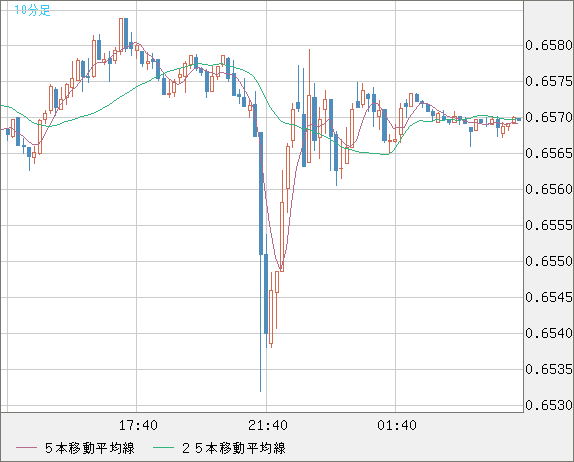Click the 5本移動平均線 legend label

pyautogui.click(x=90, y=448)
